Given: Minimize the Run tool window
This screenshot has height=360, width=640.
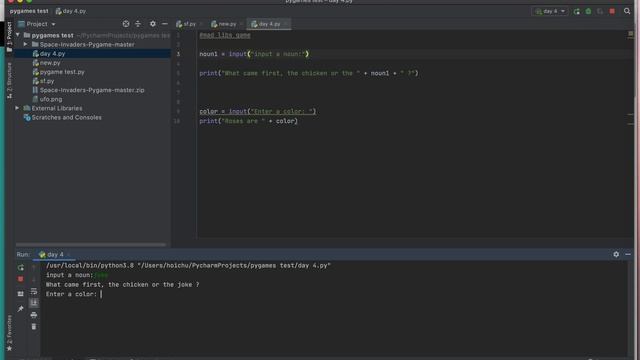Looking at the screenshot, I should 628,254.
